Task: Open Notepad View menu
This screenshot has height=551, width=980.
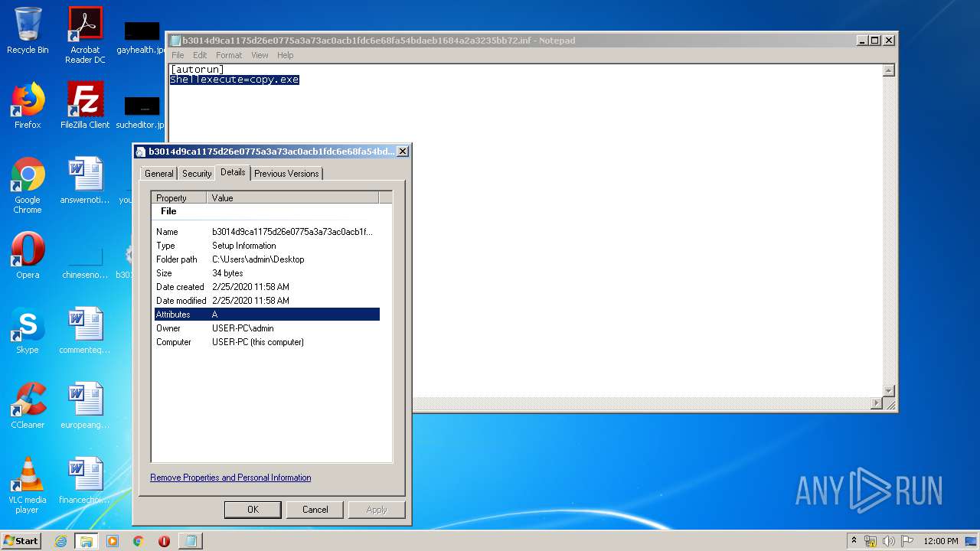Action: click(x=260, y=55)
